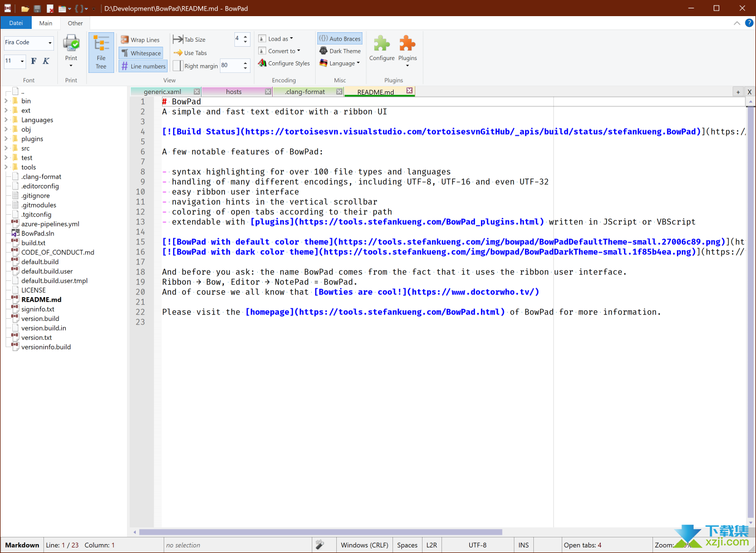The height and width of the screenshot is (553, 756).
Task: Click Spaces indicator in status bar
Action: [x=408, y=545]
